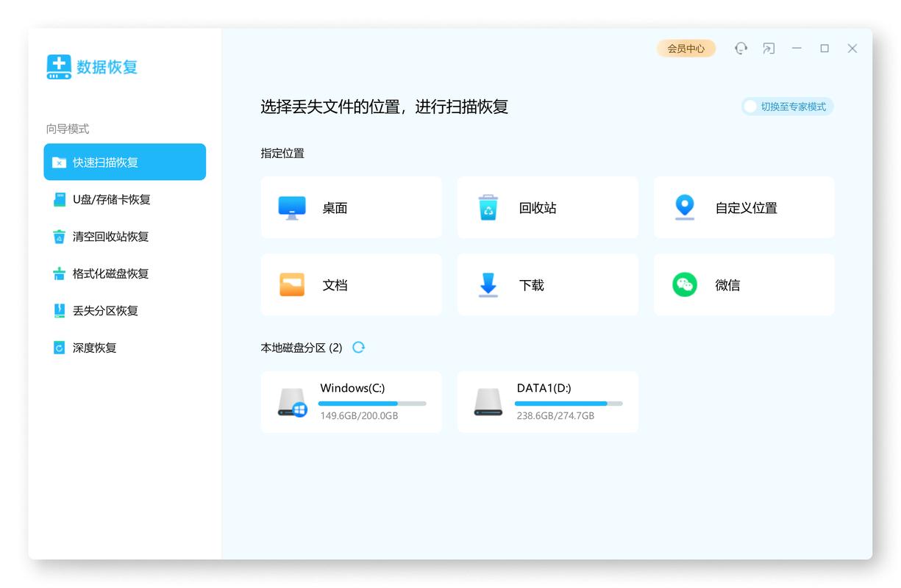Click the 自定义位置 location pin icon
Viewport: 901px width, 588px height.
[x=684, y=207]
